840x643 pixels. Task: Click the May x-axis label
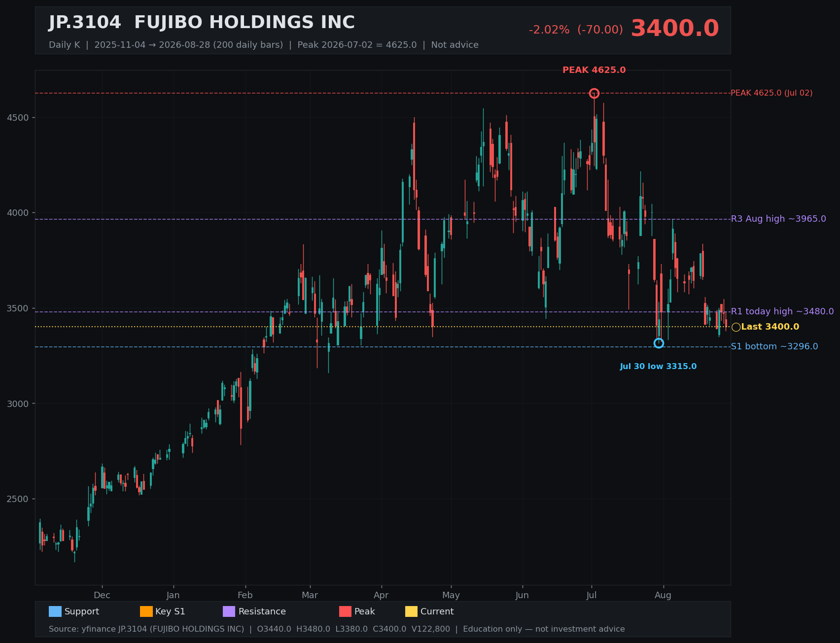[451, 595]
